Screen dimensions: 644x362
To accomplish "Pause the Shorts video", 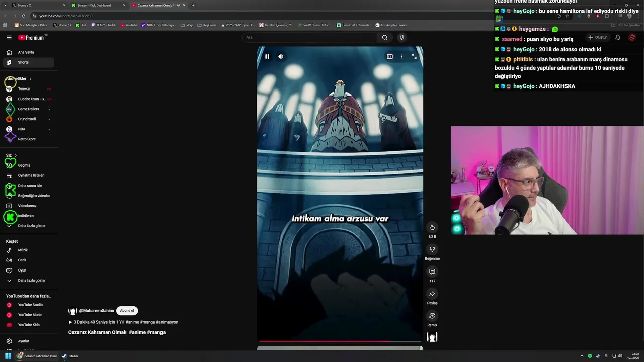I will [267, 57].
